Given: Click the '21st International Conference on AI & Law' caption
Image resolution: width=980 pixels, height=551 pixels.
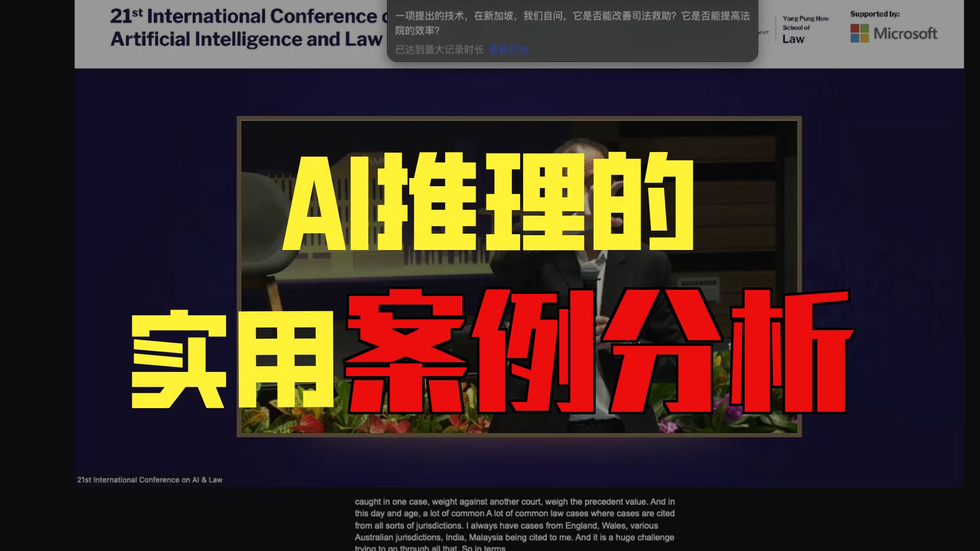Looking at the screenshot, I should [150, 480].
